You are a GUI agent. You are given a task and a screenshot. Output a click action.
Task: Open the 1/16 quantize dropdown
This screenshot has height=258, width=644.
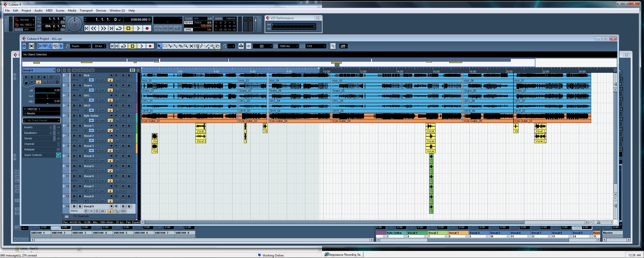pos(316,46)
